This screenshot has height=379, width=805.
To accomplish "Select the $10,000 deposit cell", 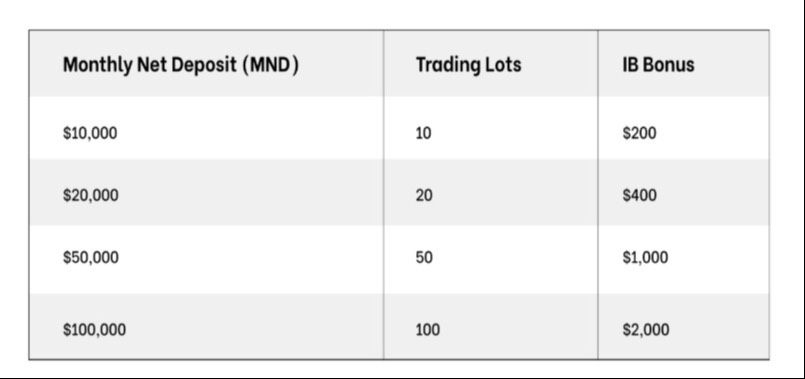I will (90, 134).
